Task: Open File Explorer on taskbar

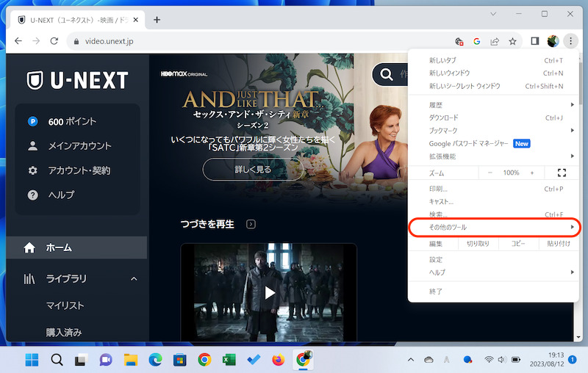Action: pos(131,360)
